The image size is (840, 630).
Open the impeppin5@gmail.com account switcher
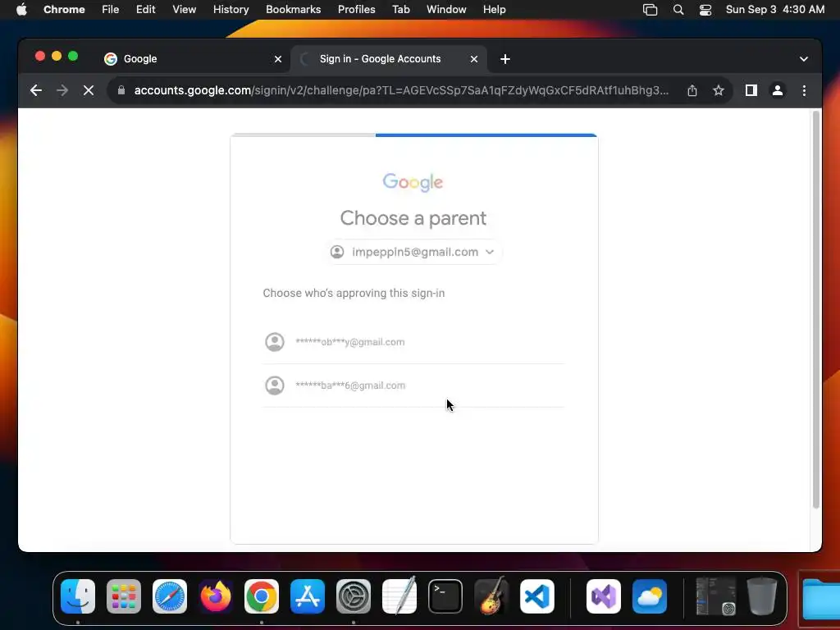coord(413,252)
